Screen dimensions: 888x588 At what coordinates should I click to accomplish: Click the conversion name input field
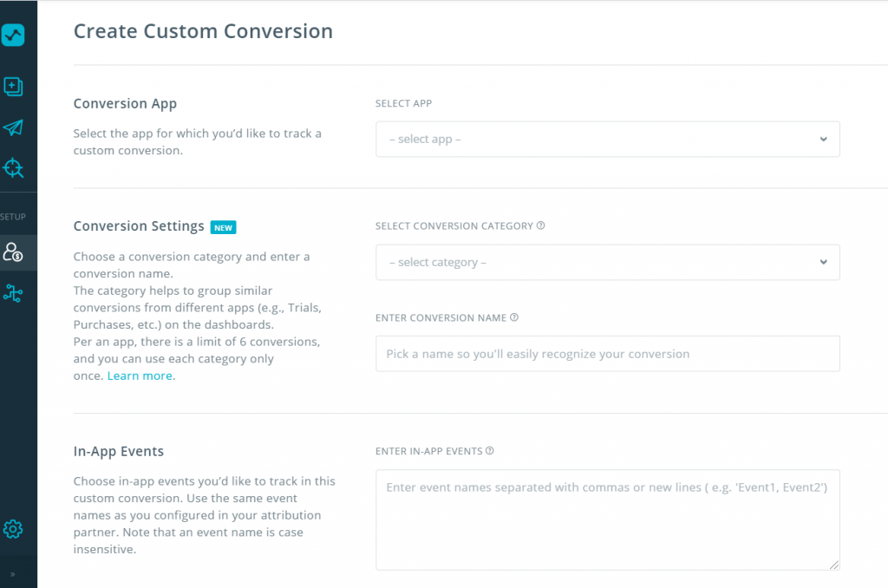point(607,354)
